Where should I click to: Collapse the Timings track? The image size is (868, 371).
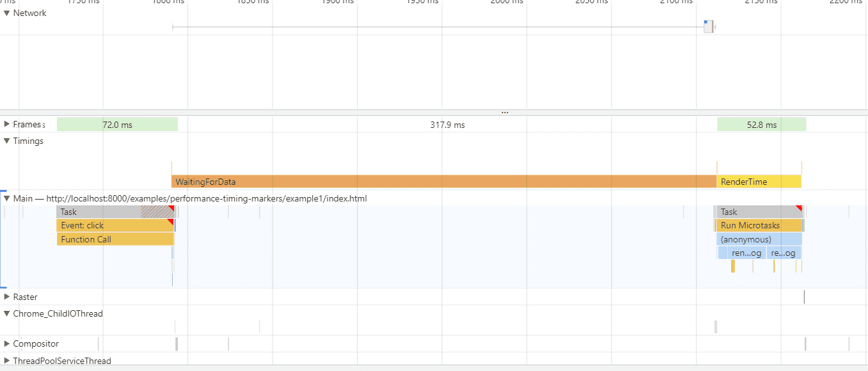coord(7,141)
